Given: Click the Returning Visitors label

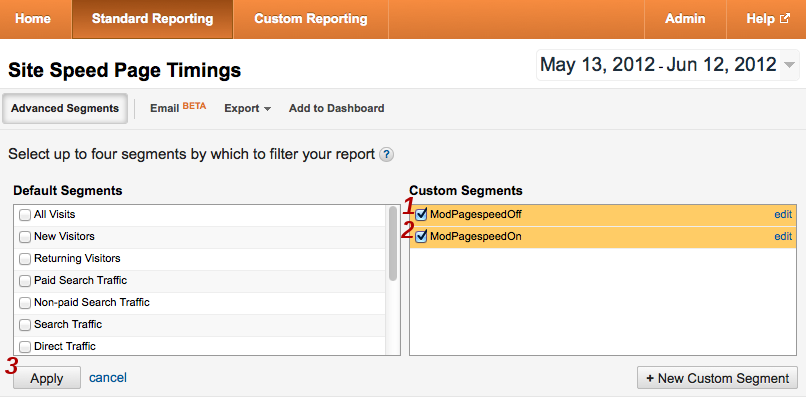Looking at the screenshot, I should [77, 258].
